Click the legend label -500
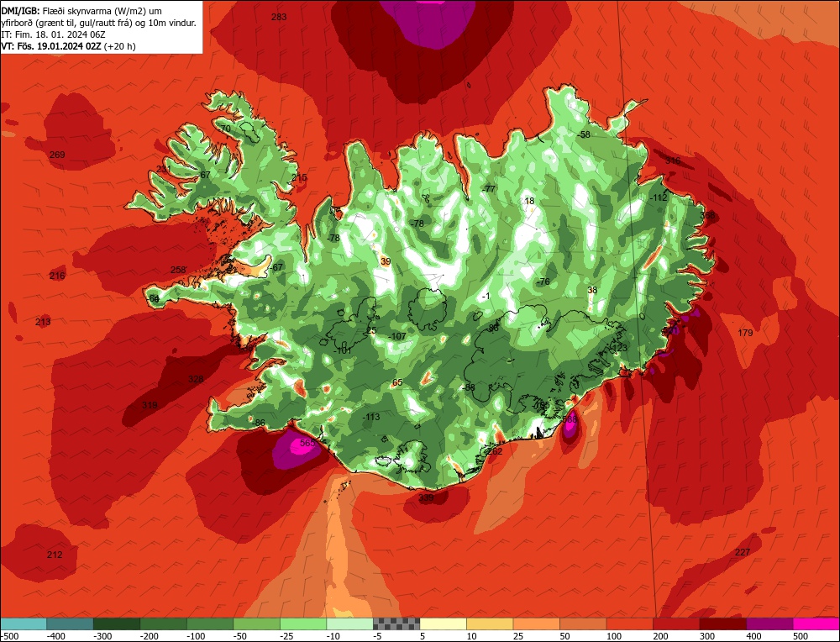 pyautogui.click(x=9, y=637)
